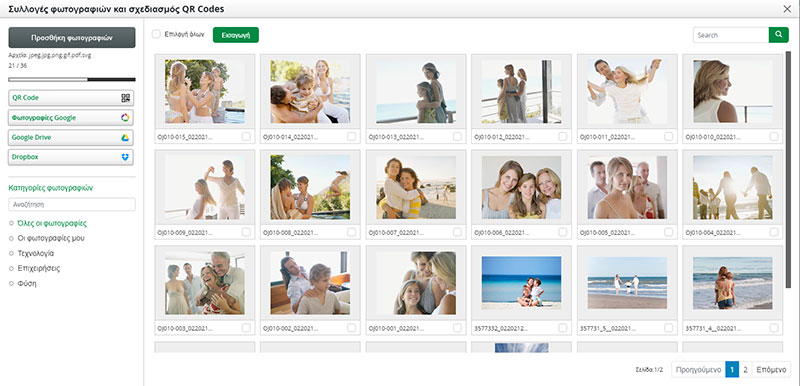
Task: Select thumbnail Oj010-003 laughing couple
Action: pos(205,283)
